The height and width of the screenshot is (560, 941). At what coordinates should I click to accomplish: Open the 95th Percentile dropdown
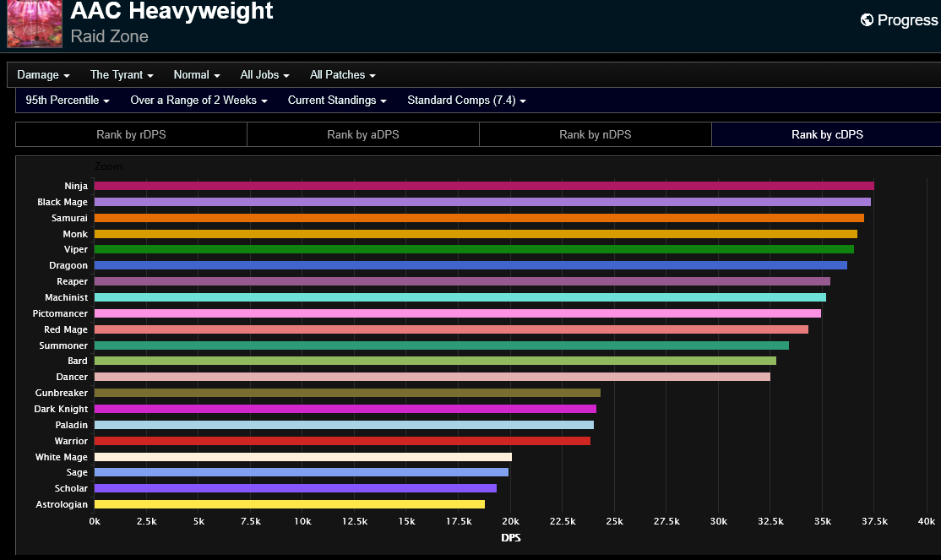point(68,101)
